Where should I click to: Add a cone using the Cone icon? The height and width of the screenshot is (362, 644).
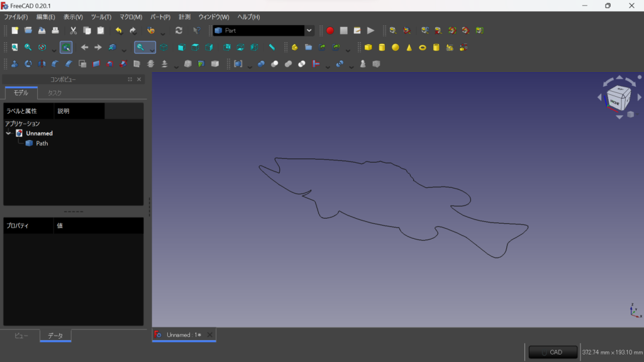(x=409, y=47)
